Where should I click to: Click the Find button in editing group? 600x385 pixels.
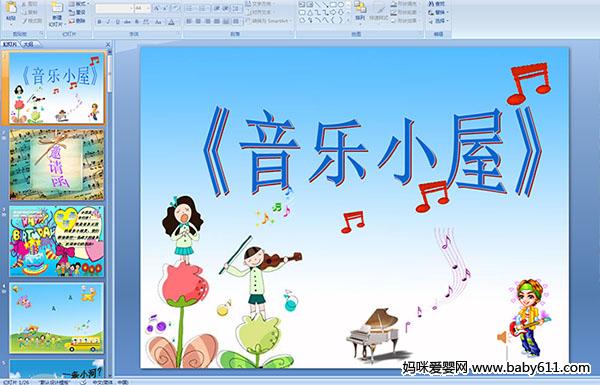point(437,4)
